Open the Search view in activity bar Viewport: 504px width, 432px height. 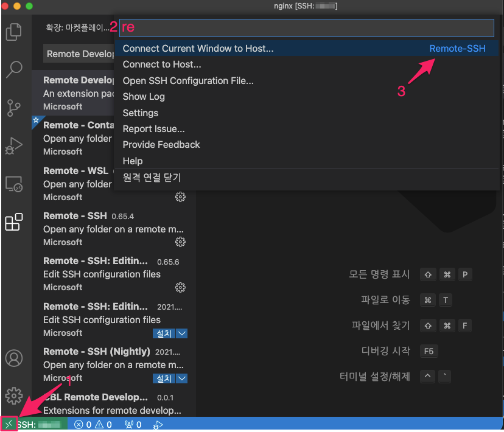coord(14,69)
